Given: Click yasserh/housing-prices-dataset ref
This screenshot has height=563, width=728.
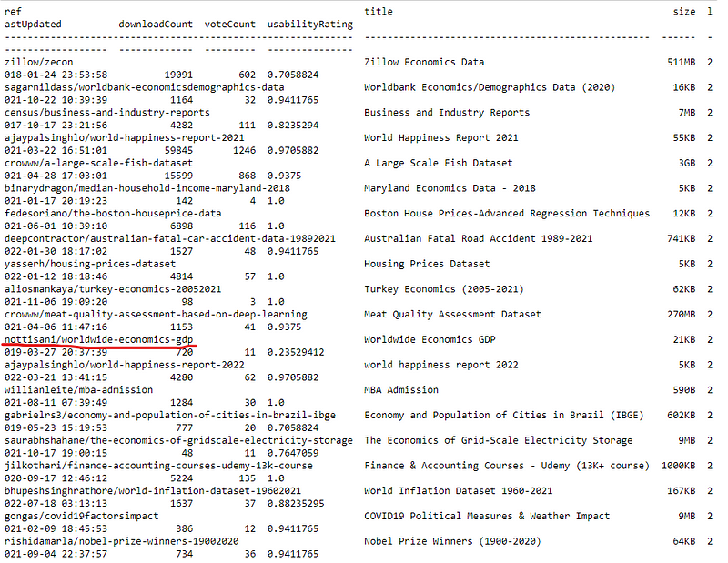Looking at the screenshot, I should tap(90, 264).
